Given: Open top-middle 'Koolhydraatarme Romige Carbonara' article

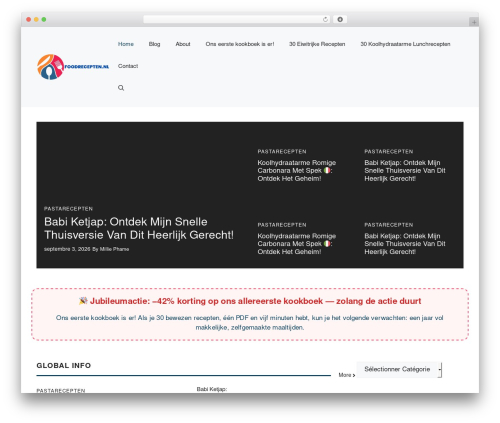Looking at the screenshot, I should coord(297,170).
